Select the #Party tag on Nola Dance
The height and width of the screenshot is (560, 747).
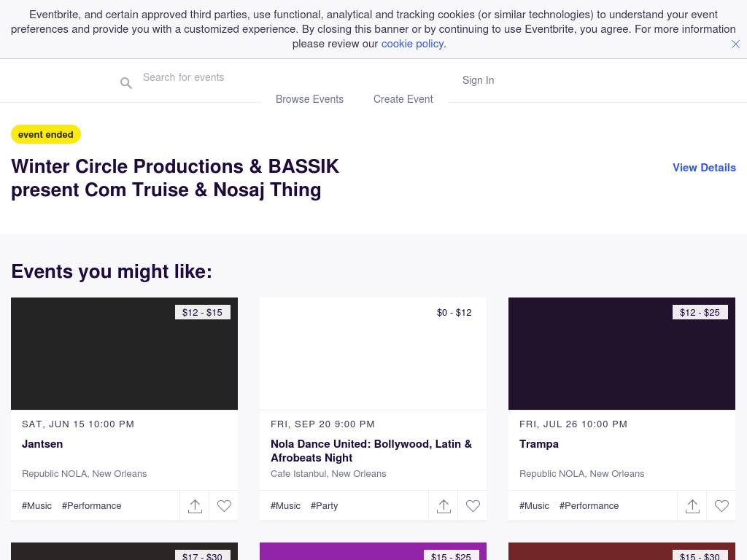tap(324, 506)
